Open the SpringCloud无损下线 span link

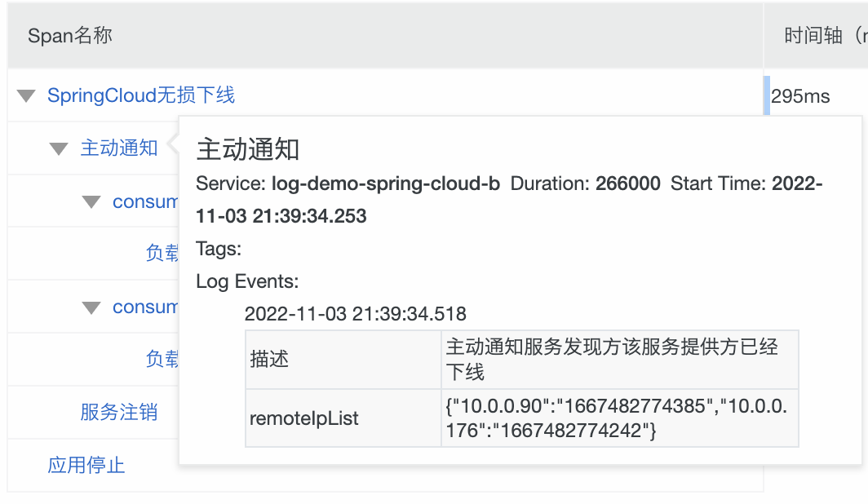point(141,95)
